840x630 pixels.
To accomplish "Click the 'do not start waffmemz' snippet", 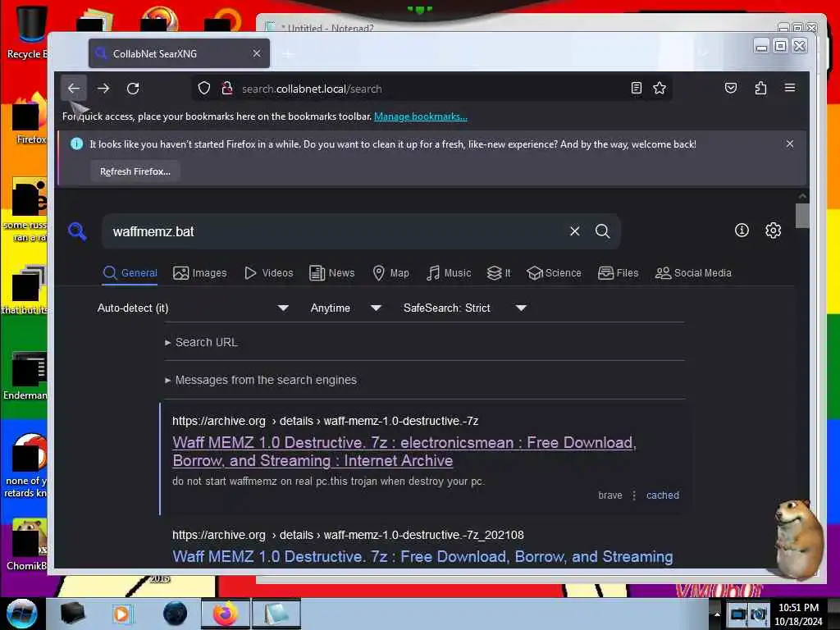I will [328, 481].
